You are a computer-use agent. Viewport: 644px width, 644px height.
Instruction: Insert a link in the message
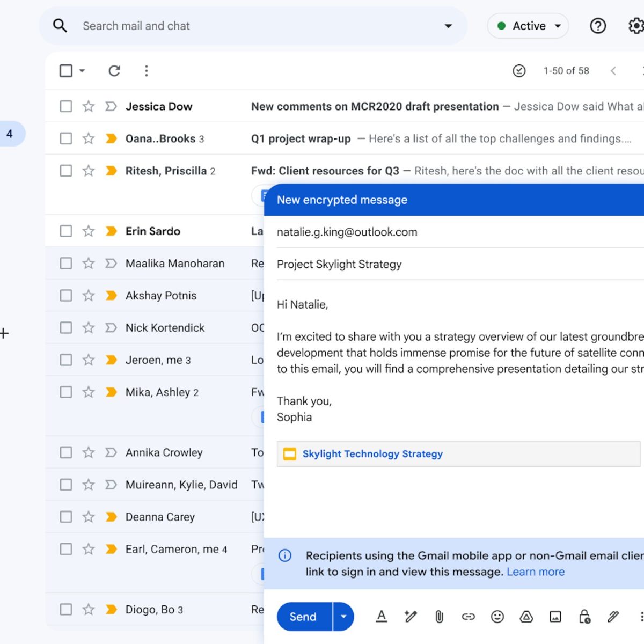click(468, 617)
